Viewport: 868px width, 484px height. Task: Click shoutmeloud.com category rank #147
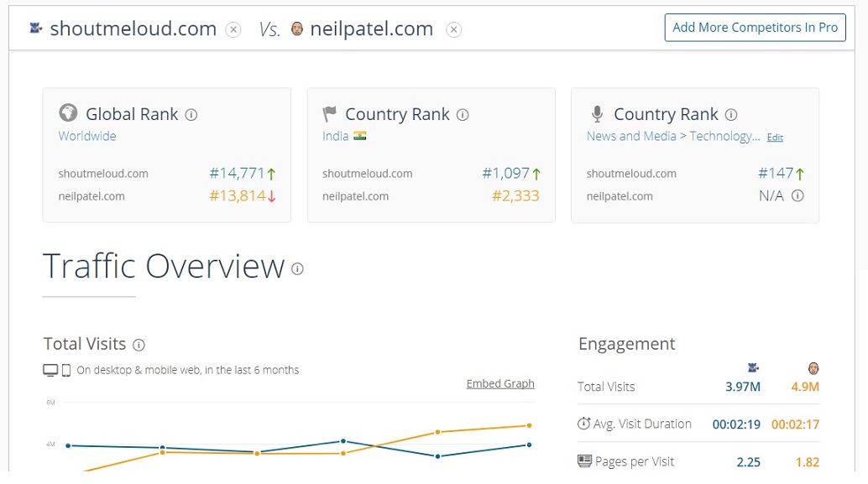coord(776,173)
